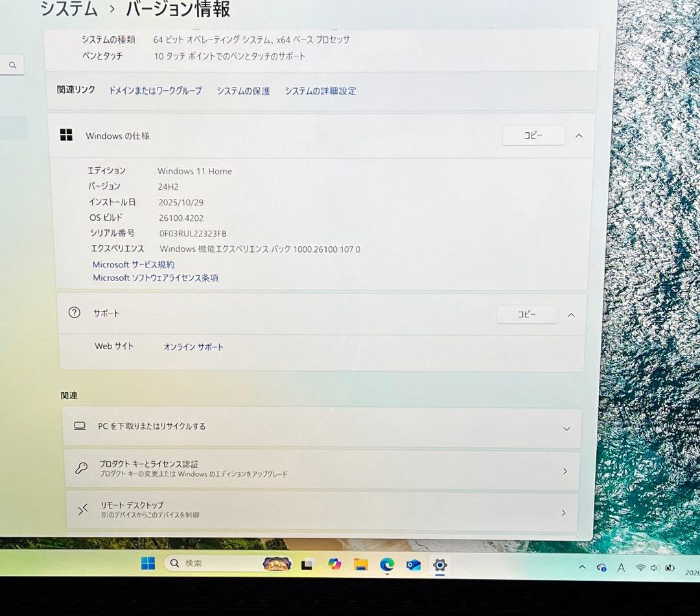Show hidden icons in the system tray
The image size is (700, 616).
point(582,567)
